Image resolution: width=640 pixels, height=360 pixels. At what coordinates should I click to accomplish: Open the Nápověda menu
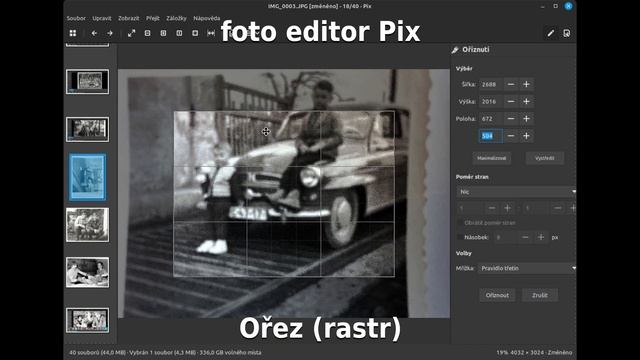coord(207,18)
